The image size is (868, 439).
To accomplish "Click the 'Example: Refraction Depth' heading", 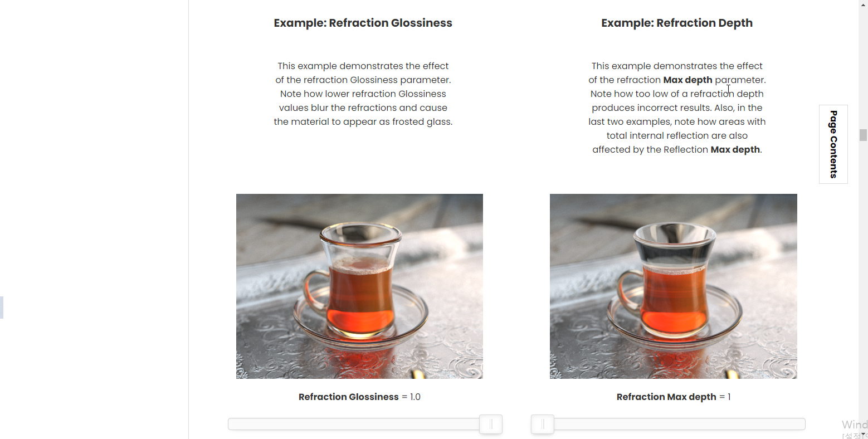I will tap(677, 23).
